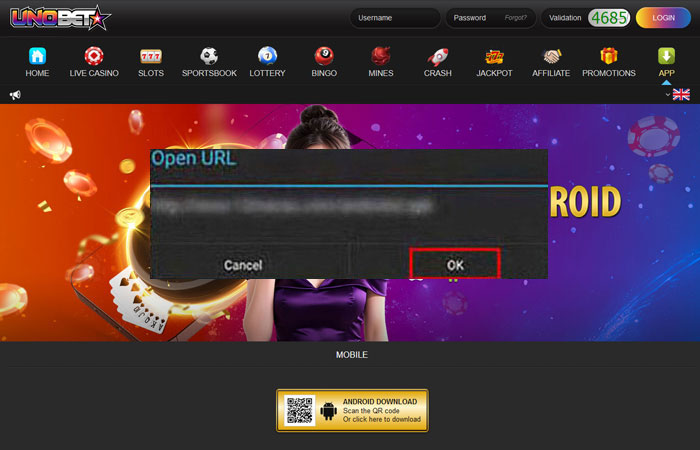
Task: Focus the Username input field
Action: pos(395,18)
